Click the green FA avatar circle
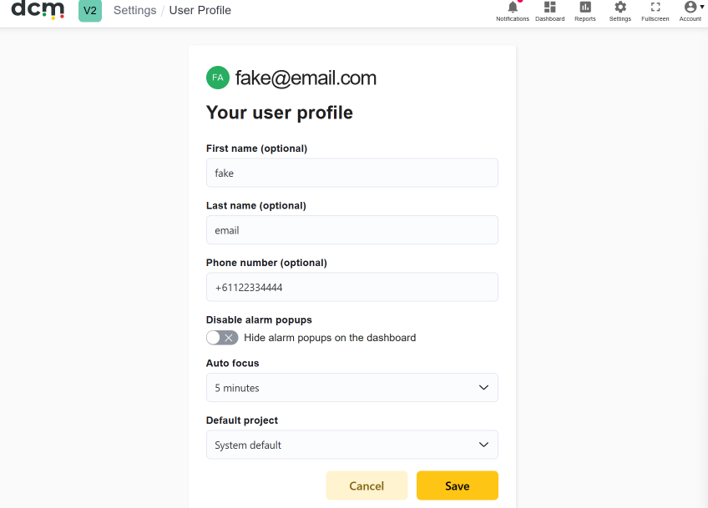 tap(218, 78)
